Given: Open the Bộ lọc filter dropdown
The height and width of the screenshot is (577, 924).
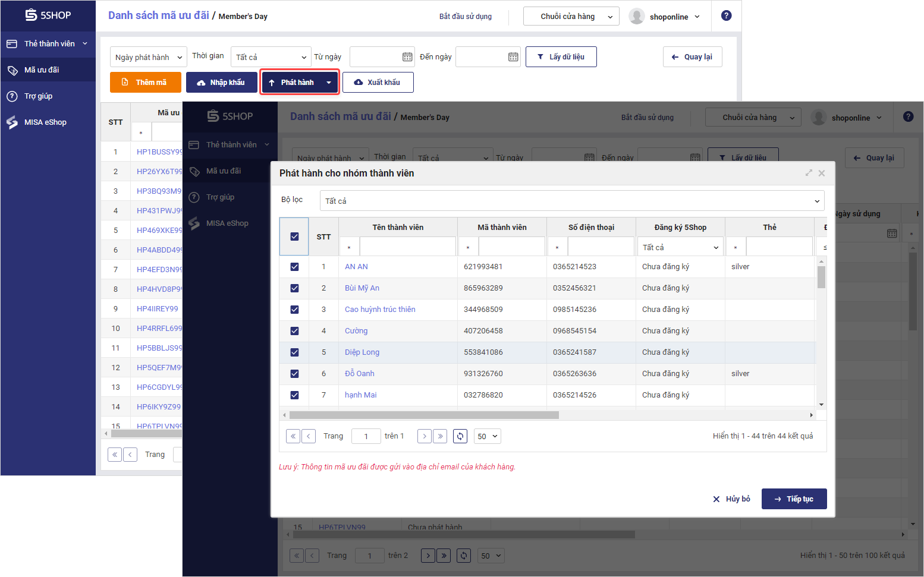Looking at the screenshot, I should [571, 201].
